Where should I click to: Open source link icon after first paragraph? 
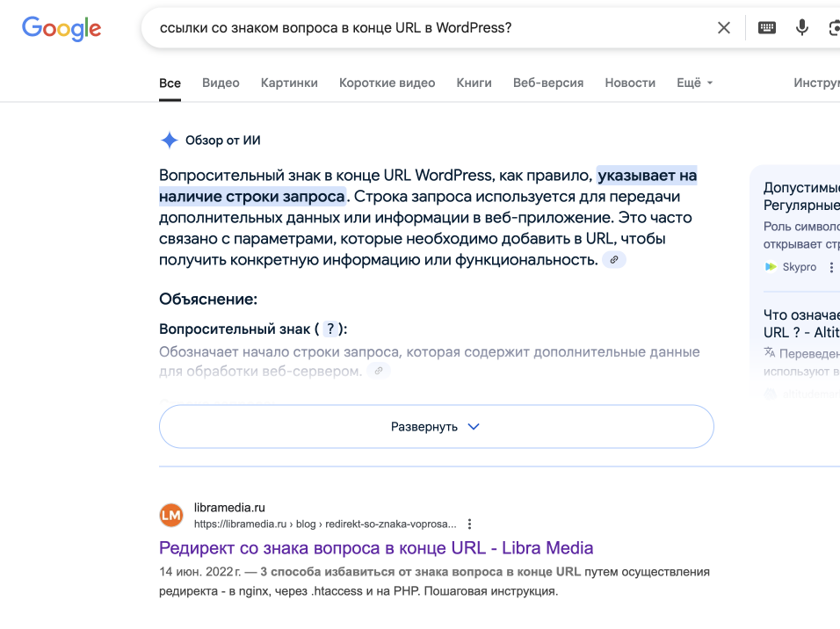(614, 260)
